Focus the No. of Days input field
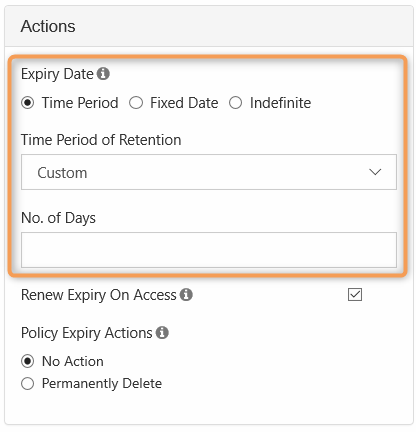This screenshot has width=416, height=432. [209, 250]
